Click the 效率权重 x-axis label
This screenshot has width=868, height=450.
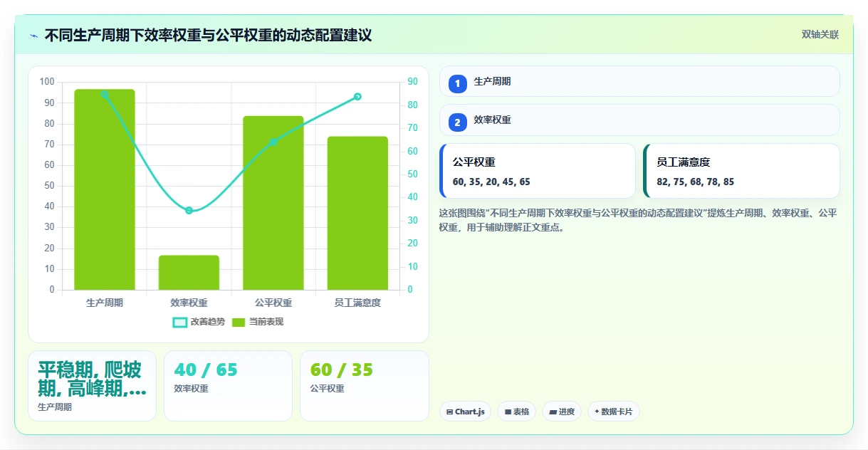[x=189, y=303]
